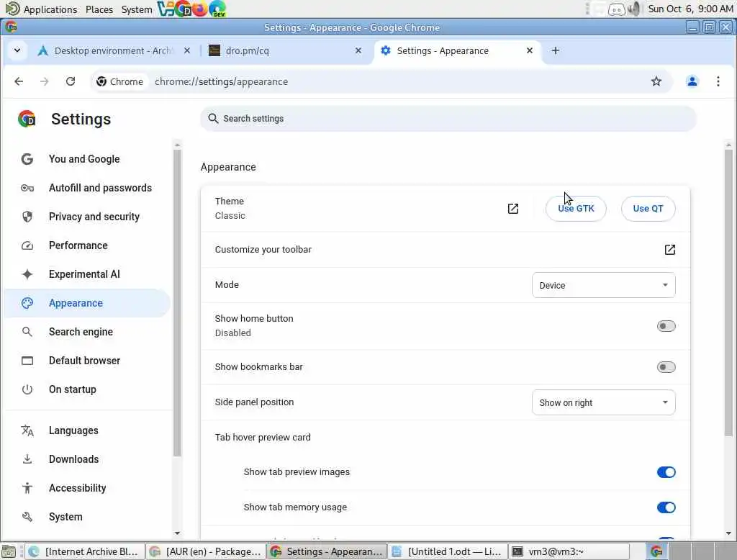Close the dro.pm/cq tab

(358, 50)
